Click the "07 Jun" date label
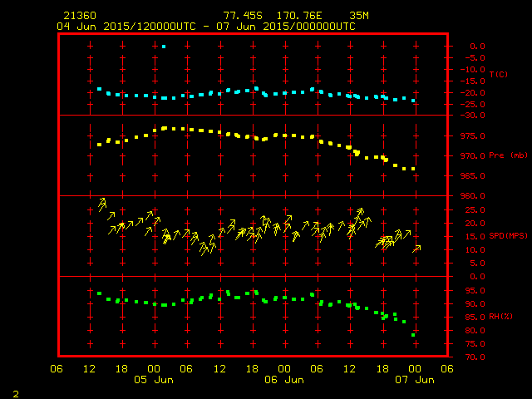 point(415,380)
